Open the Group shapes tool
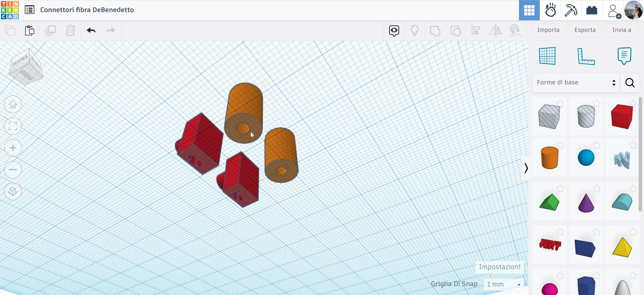 435,30
